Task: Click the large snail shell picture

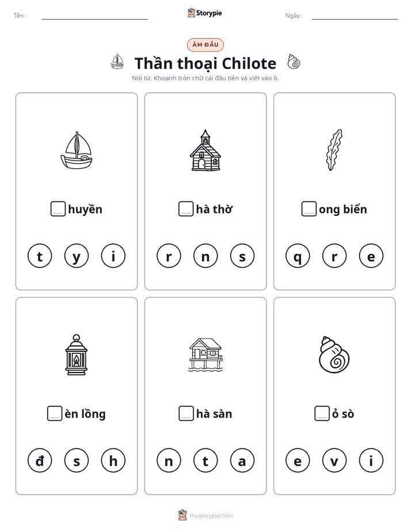Action: click(x=334, y=355)
